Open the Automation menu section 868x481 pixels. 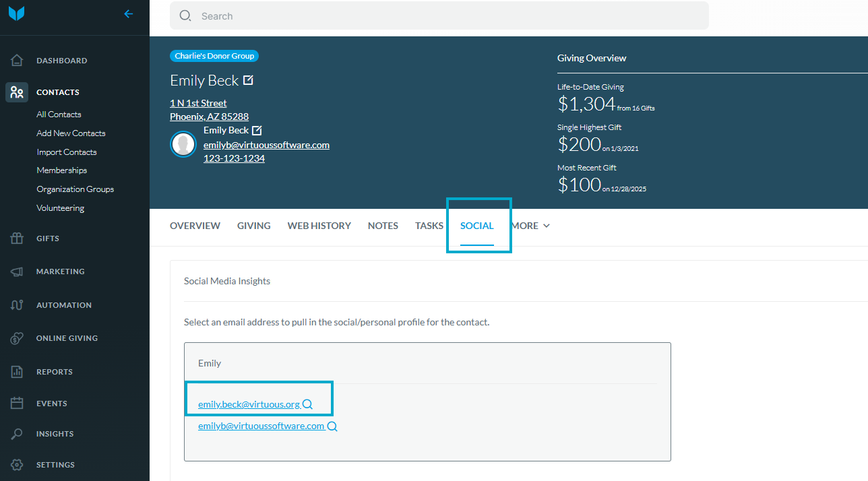coord(64,305)
